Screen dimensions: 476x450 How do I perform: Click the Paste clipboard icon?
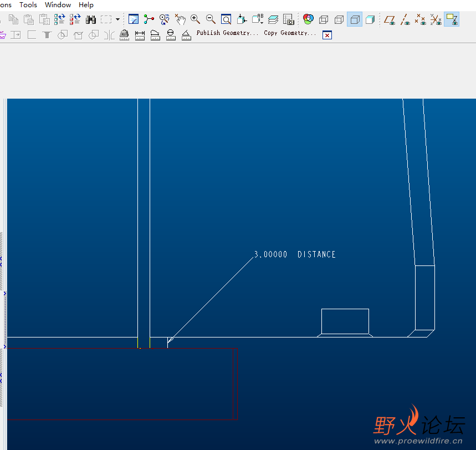click(x=29, y=20)
